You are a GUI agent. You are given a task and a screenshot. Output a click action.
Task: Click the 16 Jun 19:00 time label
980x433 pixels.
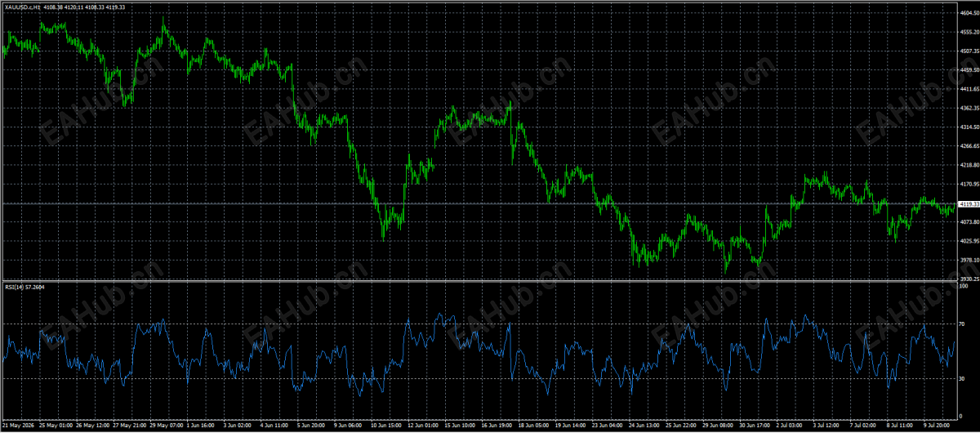pos(497,426)
